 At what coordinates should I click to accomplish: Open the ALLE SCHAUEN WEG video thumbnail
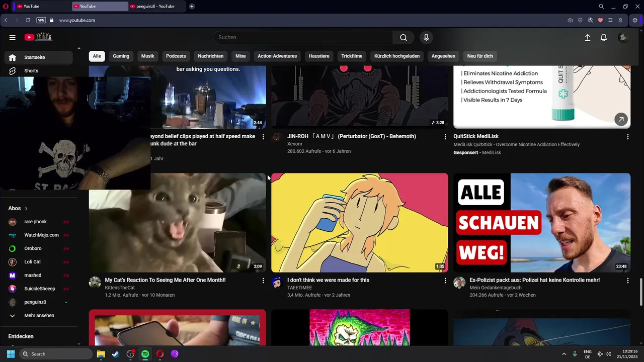coord(542,223)
